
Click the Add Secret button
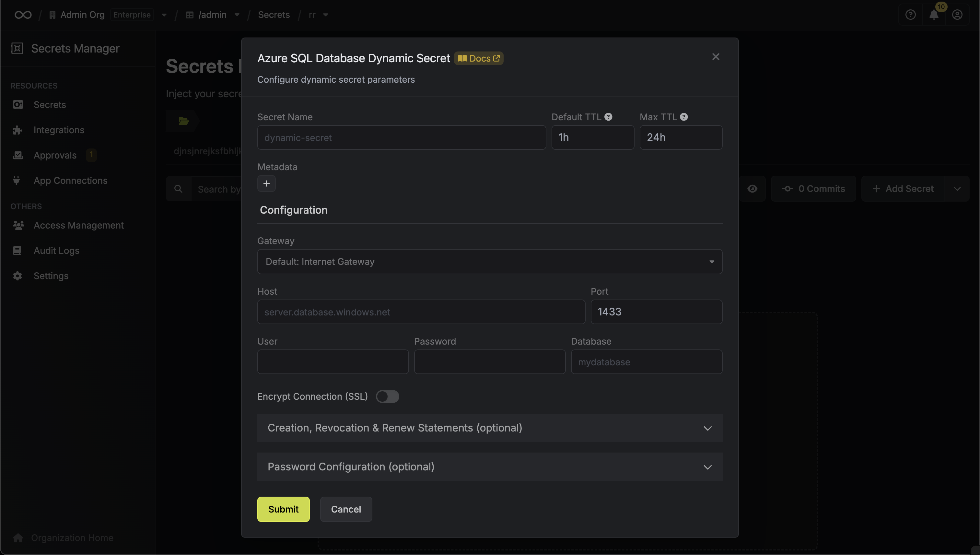[904, 189]
